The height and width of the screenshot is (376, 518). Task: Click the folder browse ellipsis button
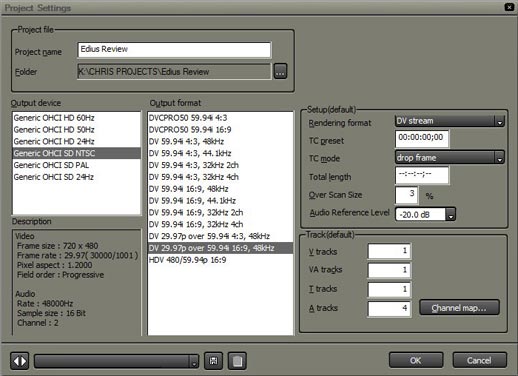(x=280, y=71)
